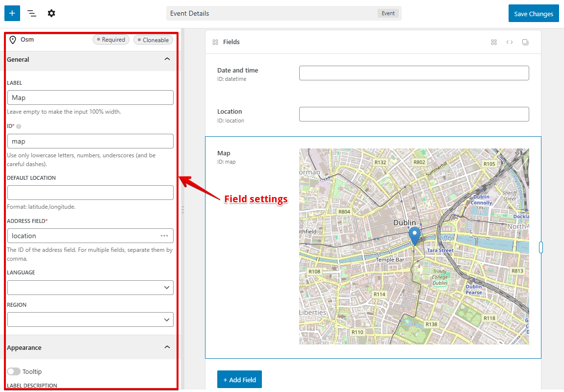Select the Map field label
564x392 pixels.
[224, 153]
